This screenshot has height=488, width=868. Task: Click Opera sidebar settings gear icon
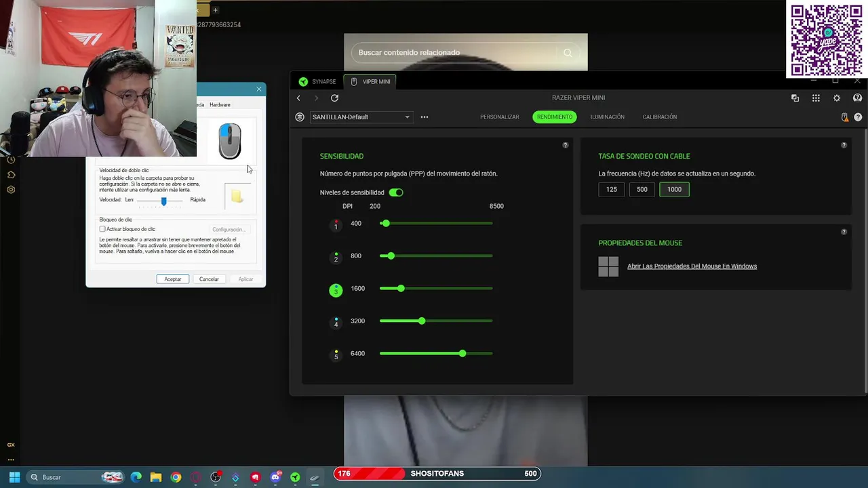coord(11,190)
